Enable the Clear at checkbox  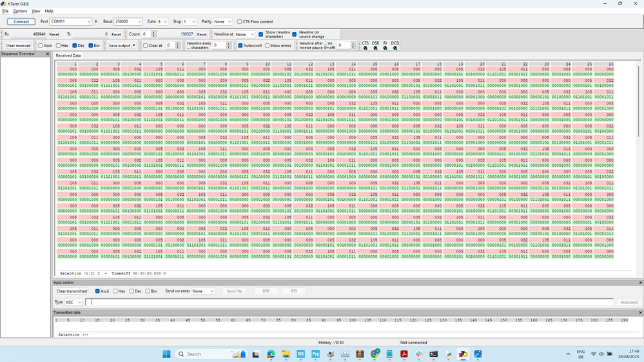tap(146, 46)
